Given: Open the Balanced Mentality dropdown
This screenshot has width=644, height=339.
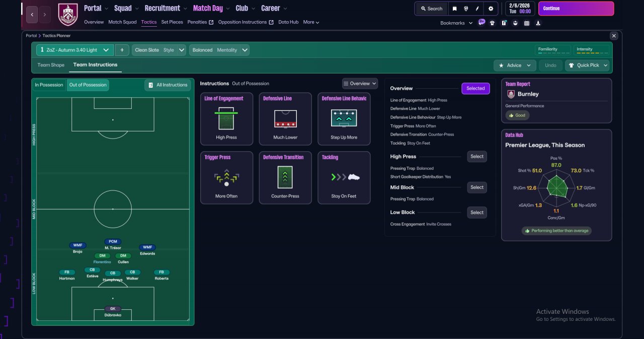Looking at the screenshot, I should coord(219,50).
